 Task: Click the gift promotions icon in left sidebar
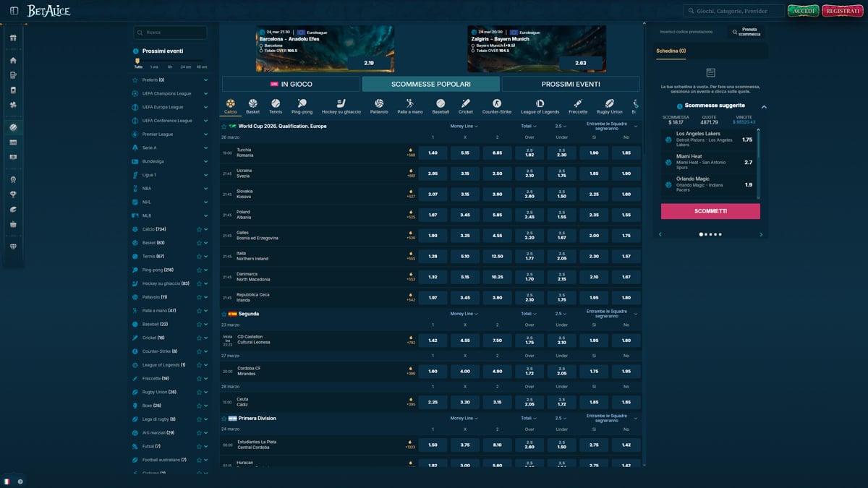coord(13,38)
